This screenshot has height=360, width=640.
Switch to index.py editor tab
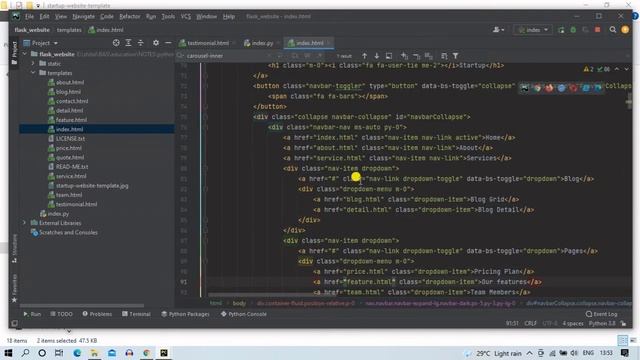click(261, 43)
